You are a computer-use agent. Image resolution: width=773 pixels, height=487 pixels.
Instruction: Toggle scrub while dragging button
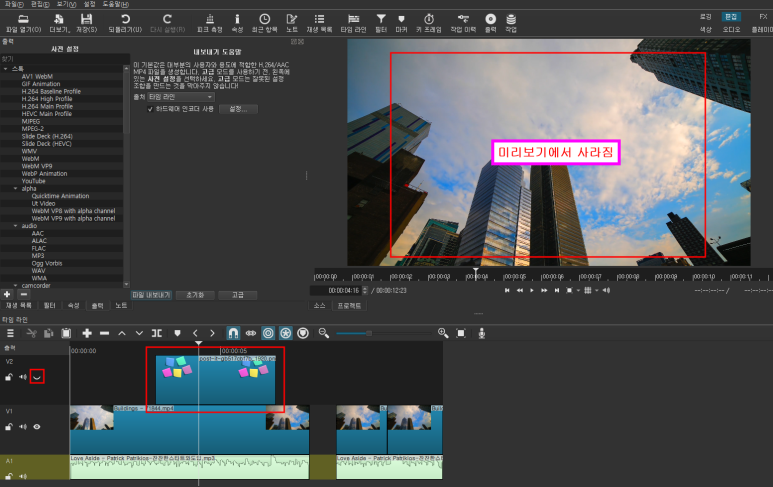click(251, 333)
